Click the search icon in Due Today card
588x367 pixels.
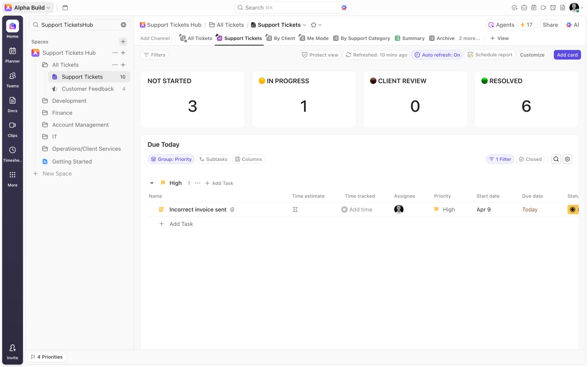click(556, 159)
